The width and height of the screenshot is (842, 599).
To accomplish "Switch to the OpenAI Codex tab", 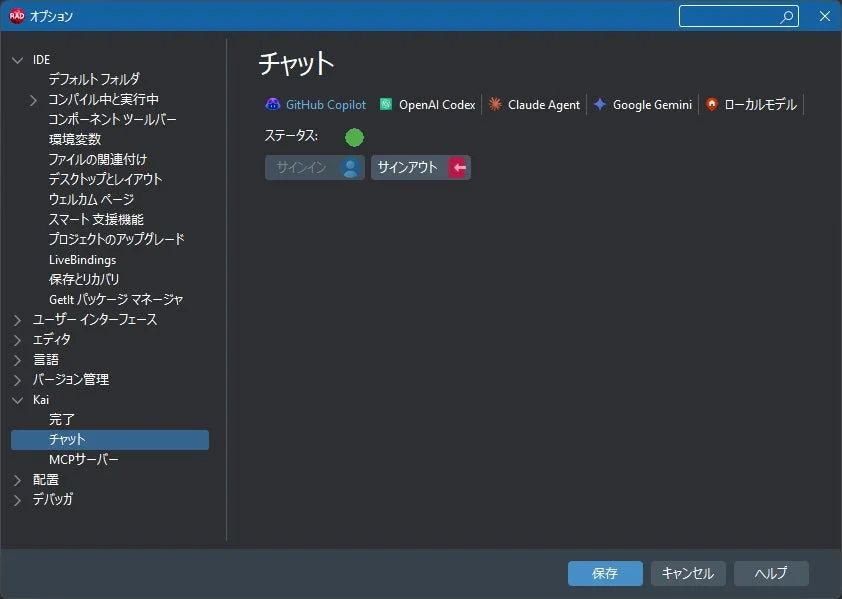I will click(427, 104).
